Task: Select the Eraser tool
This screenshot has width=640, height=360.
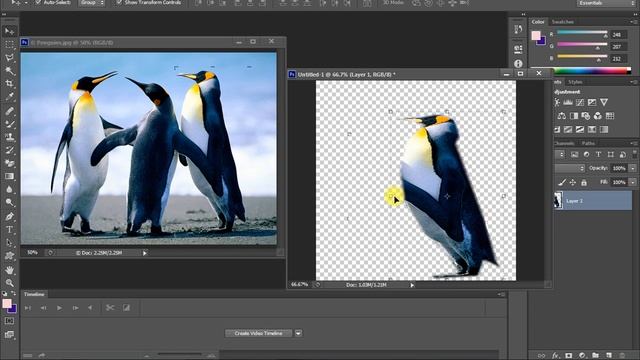Action: 9,163
